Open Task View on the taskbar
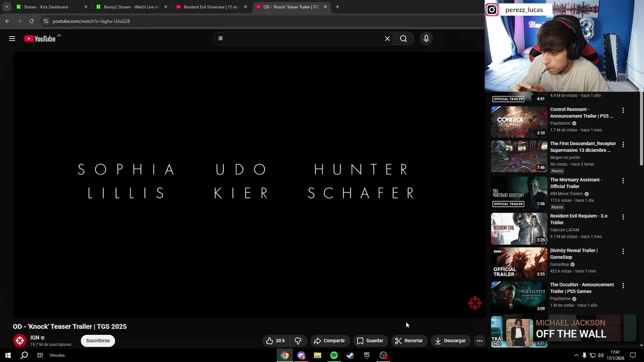 pos(40,355)
